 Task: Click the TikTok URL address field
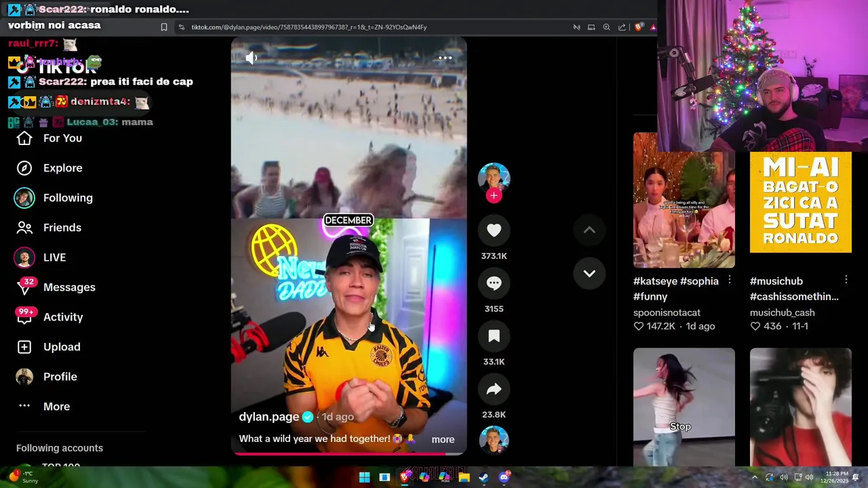(309, 27)
